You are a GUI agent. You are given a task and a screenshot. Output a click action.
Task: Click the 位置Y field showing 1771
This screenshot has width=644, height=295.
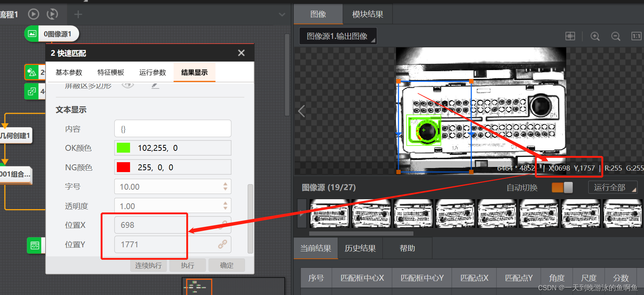pos(173,244)
